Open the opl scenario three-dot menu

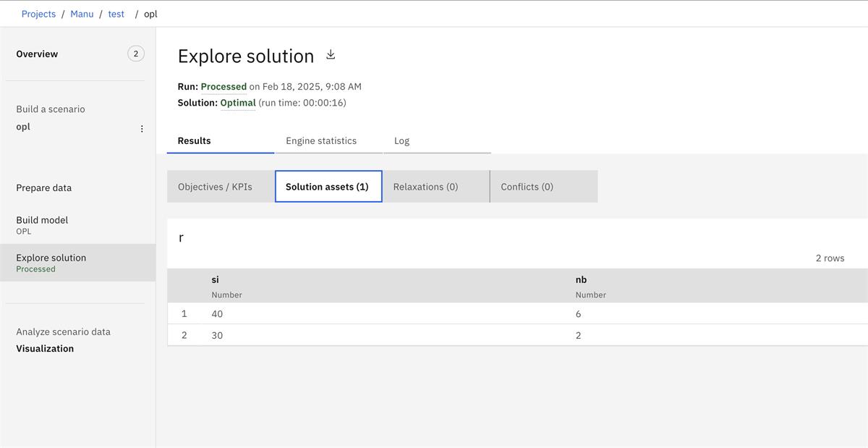142,129
